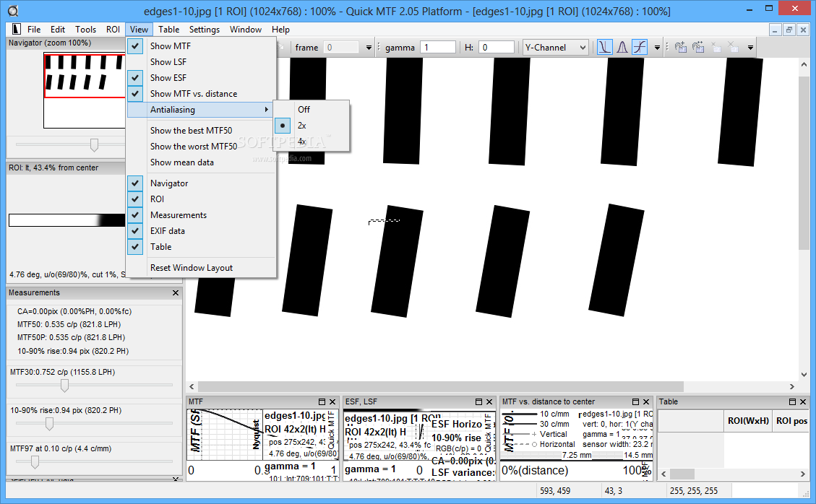Open the Settings menu
The image size is (816, 504).
tap(204, 29)
